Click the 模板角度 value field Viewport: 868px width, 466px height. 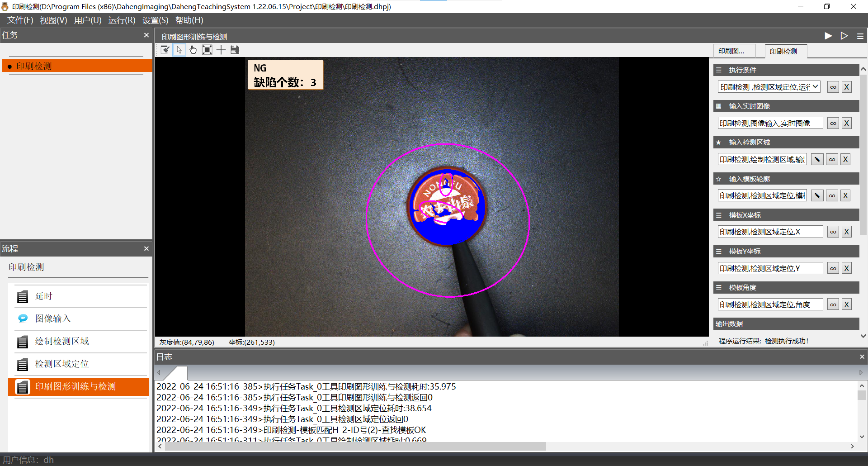pos(770,304)
